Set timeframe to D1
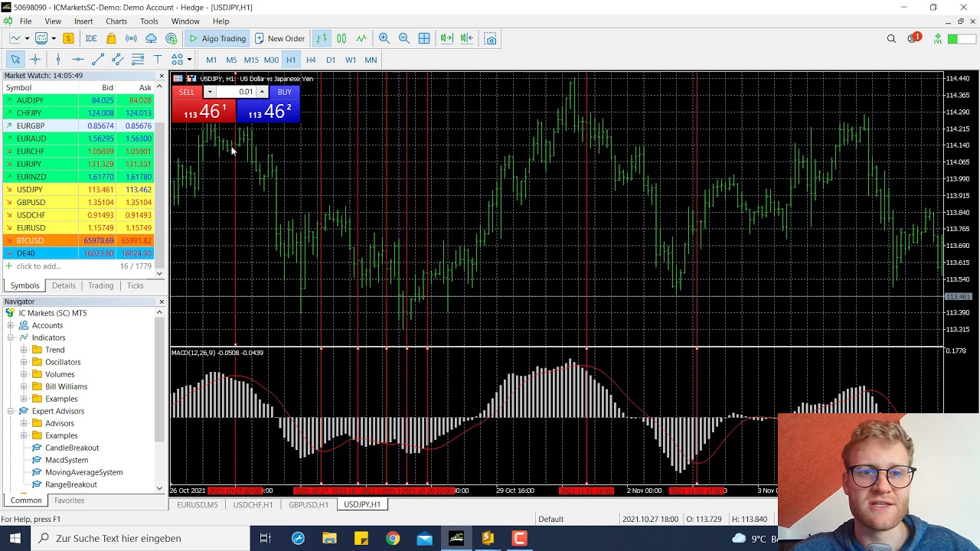Screen dimensions: 980x551 (x=331, y=60)
